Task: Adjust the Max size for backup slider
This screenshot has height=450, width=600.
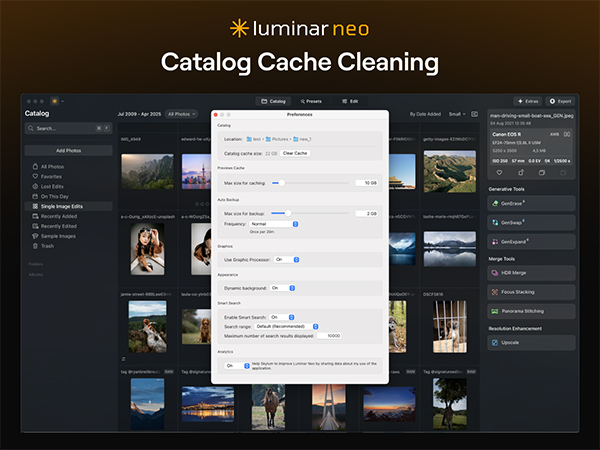Action: 288,213
